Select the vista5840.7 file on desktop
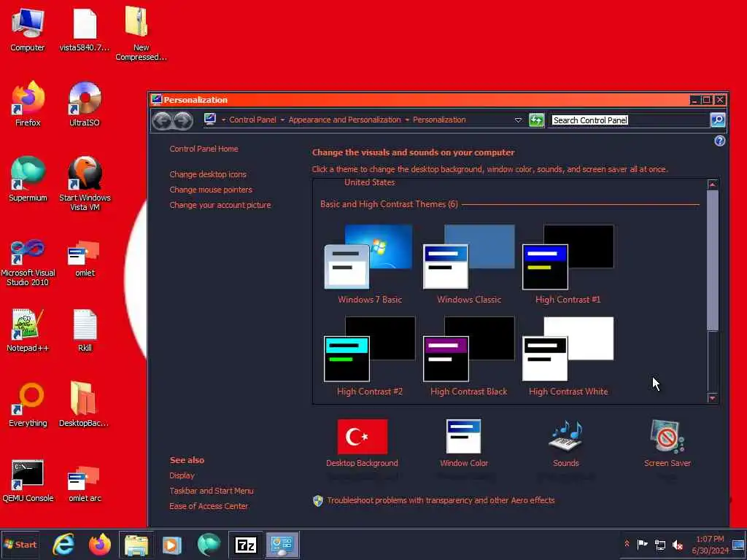Image resolution: width=747 pixels, height=560 pixels. tap(85, 29)
